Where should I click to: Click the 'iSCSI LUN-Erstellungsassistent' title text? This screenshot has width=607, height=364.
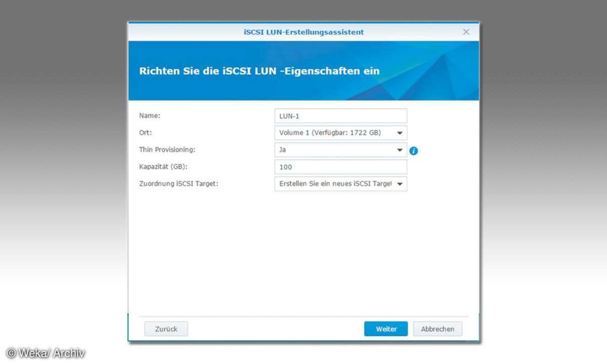[303, 32]
